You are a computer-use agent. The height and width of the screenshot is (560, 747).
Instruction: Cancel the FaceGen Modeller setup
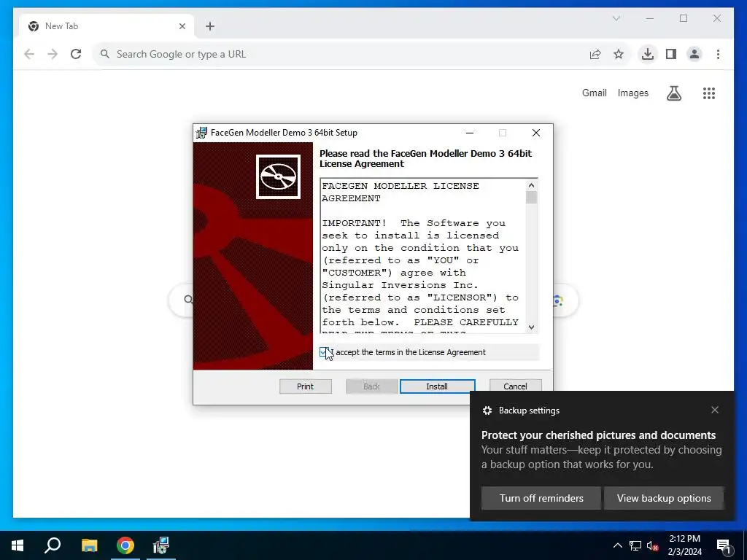click(x=516, y=386)
